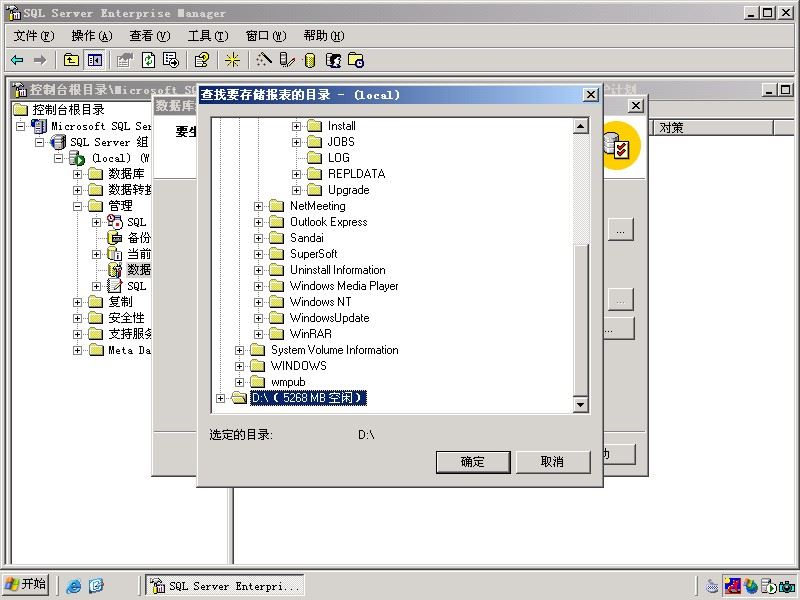This screenshot has height=600, width=800.
Task: Click the New login toolbar icon
Action: pos(333,60)
